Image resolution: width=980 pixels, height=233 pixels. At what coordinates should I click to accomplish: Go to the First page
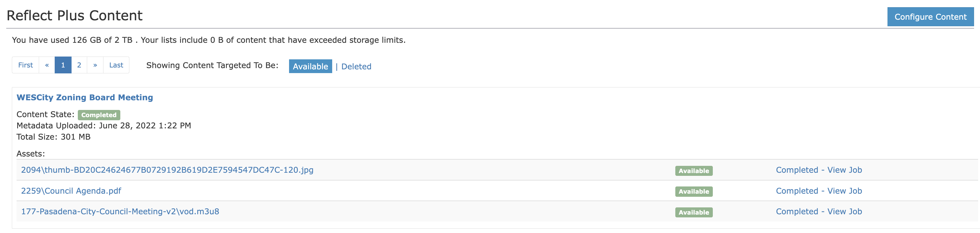[x=26, y=65]
